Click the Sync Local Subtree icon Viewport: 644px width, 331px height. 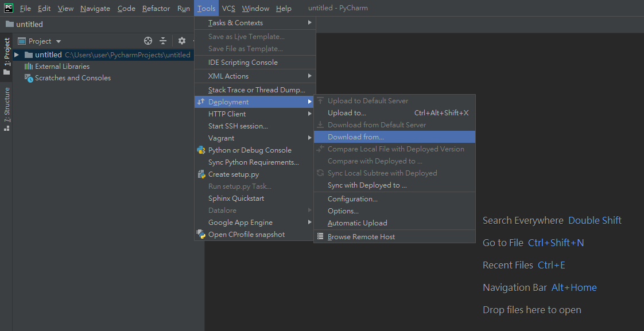point(320,173)
